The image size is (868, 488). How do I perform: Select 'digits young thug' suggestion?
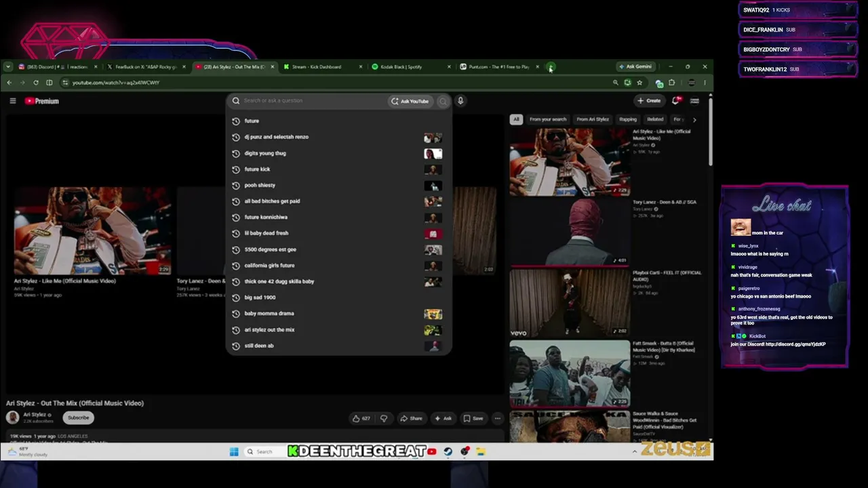coord(338,153)
